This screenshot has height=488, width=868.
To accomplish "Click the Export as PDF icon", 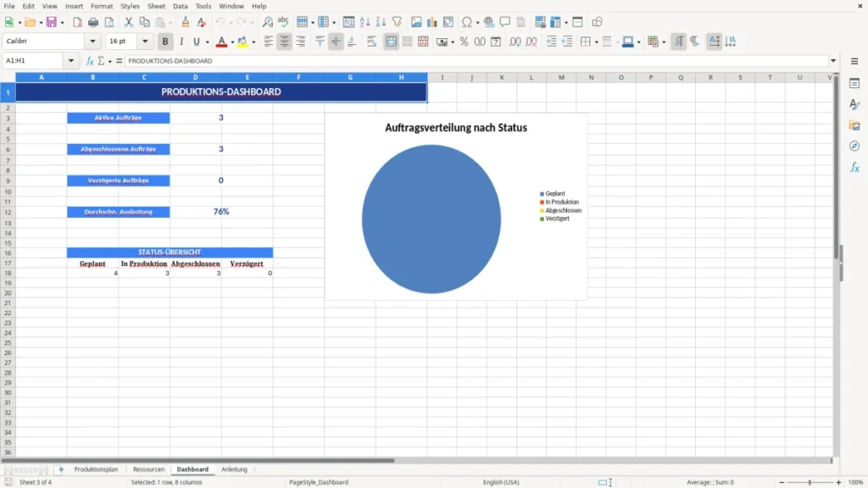I will coord(77,22).
